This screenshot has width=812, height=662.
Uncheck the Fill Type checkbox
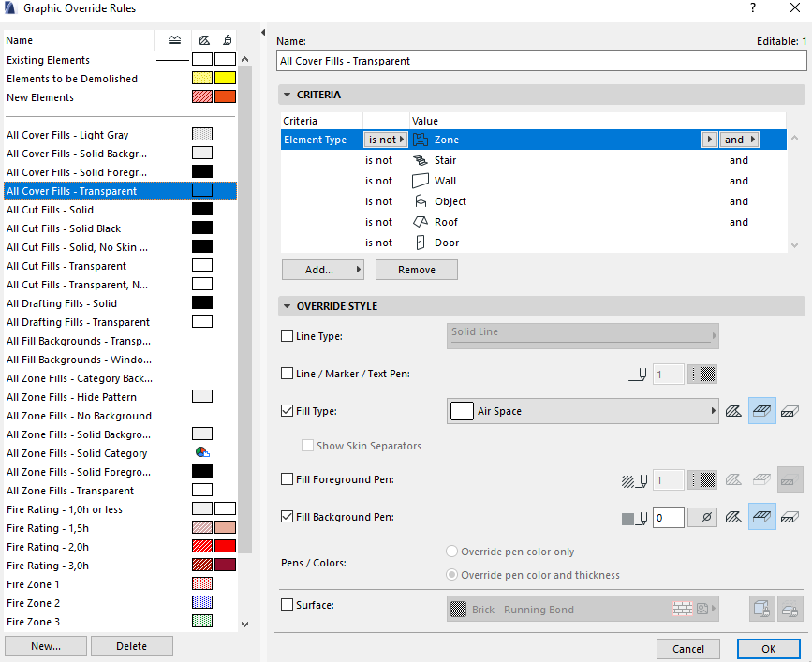click(x=287, y=411)
